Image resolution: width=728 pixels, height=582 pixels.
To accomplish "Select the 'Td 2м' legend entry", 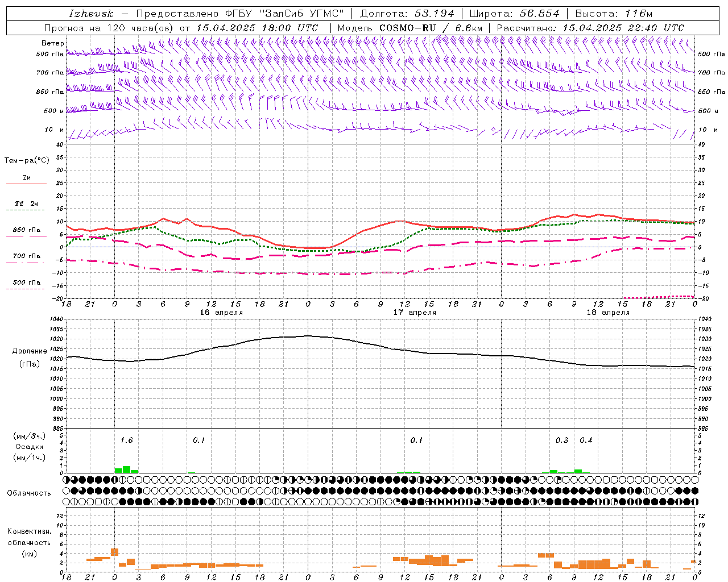I will [27, 203].
